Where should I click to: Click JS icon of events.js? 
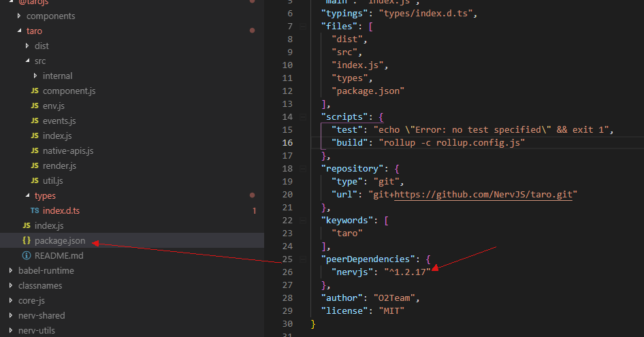(35, 121)
